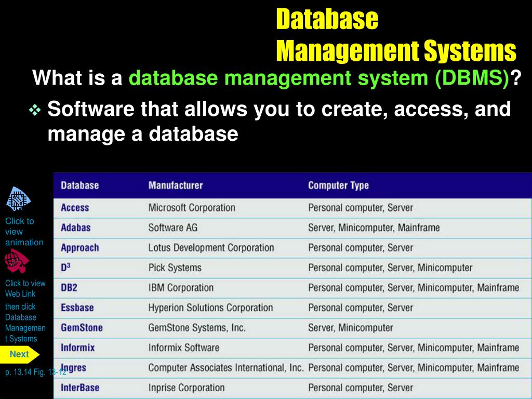Click 'Software AG' manufacturer cell
The height and width of the screenshot is (399, 532).
pos(172,228)
